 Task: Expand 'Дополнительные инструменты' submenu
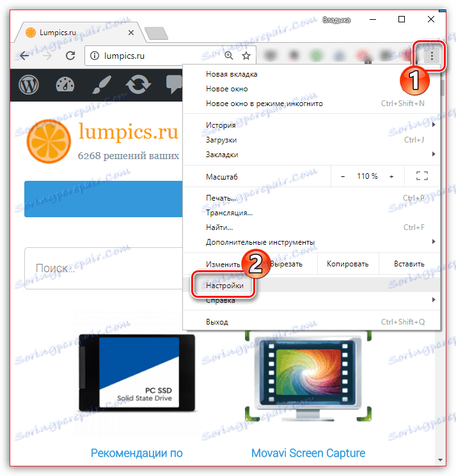coord(311,242)
